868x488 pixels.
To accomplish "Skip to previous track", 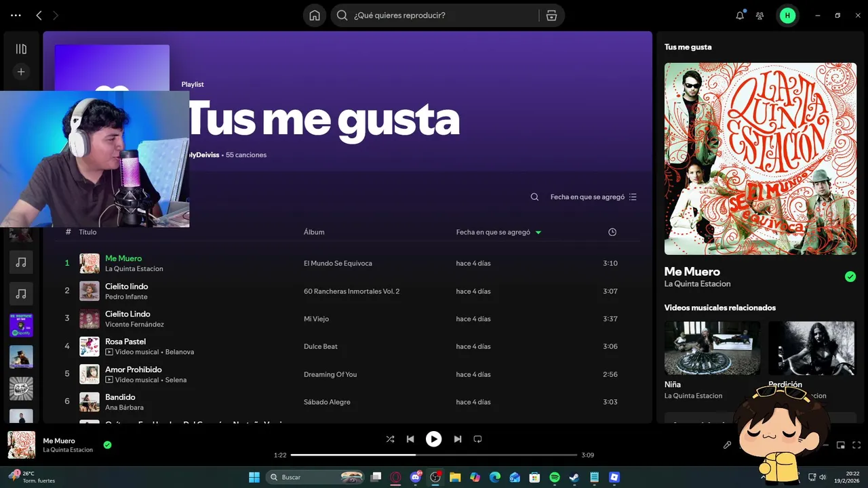I will point(410,439).
